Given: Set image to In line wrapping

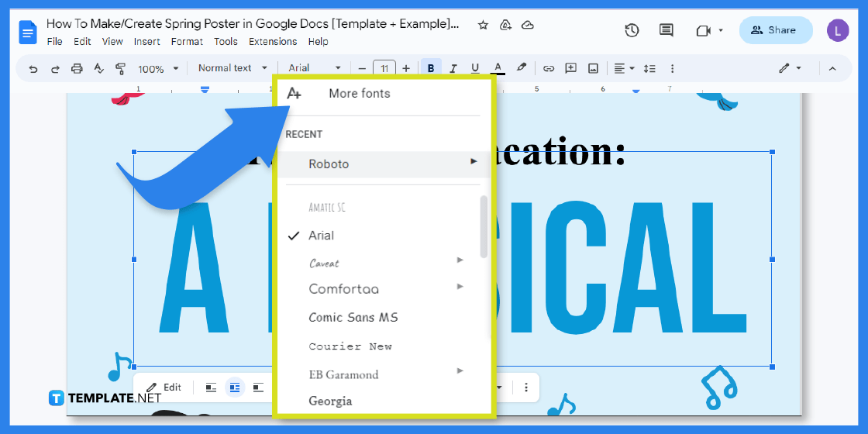Looking at the screenshot, I should [x=211, y=387].
